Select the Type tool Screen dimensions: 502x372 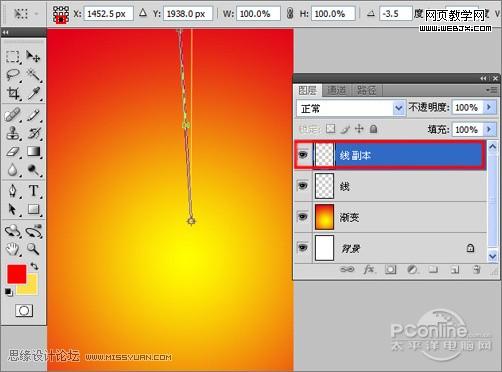[33, 191]
